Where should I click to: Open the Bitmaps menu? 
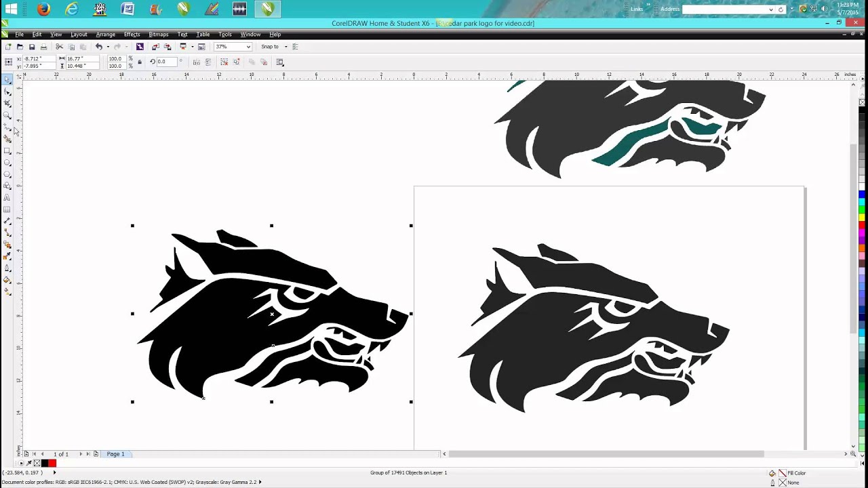(x=158, y=34)
